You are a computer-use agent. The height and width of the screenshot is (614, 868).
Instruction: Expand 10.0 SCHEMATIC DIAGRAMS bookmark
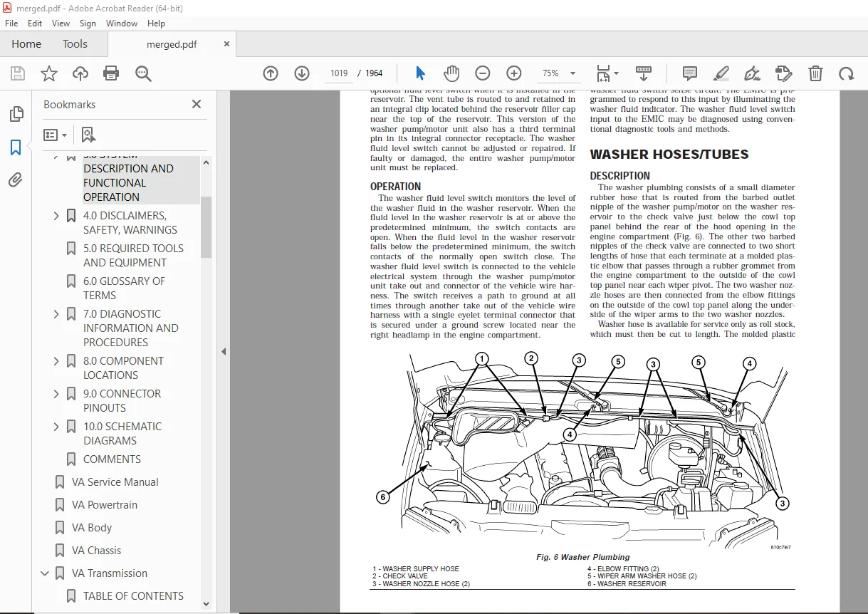point(56,427)
